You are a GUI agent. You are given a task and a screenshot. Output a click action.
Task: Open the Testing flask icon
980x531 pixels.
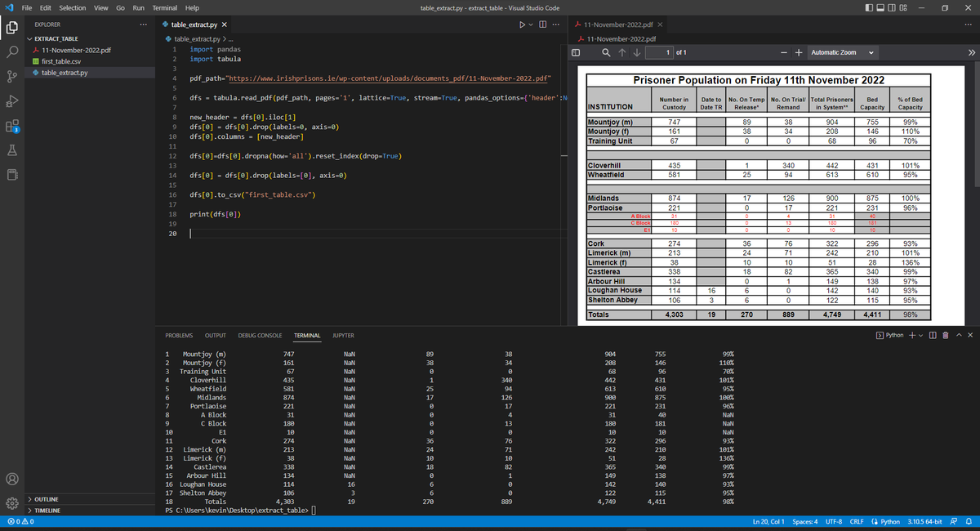[x=12, y=151]
